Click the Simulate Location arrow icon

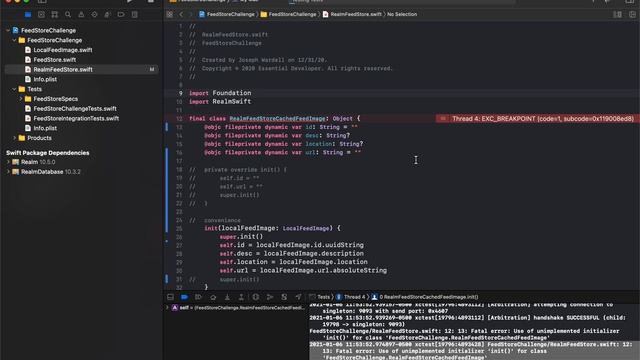pyautogui.click(x=298, y=297)
